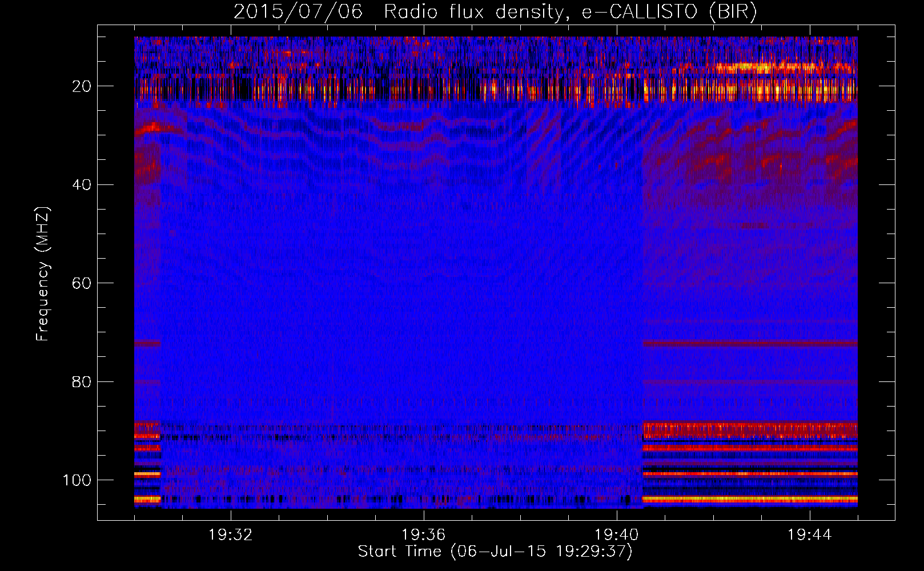This screenshot has width=924, height=571.
Task: Click the 100 frequency tick label
Action: pyautogui.click(x=77, y=480)
